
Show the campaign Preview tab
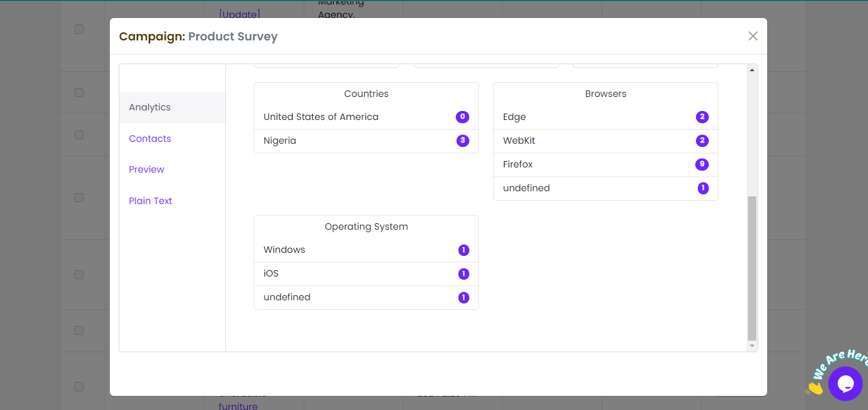[x=146, y=169]
